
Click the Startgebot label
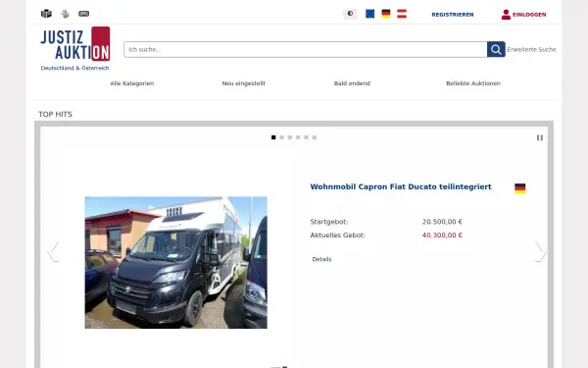point(329,222)
